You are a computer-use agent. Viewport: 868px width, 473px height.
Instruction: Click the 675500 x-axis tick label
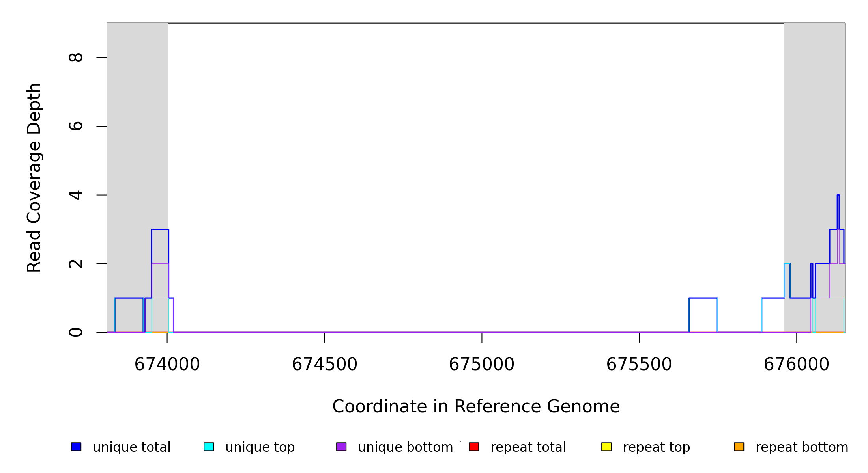tap(639, 364)
